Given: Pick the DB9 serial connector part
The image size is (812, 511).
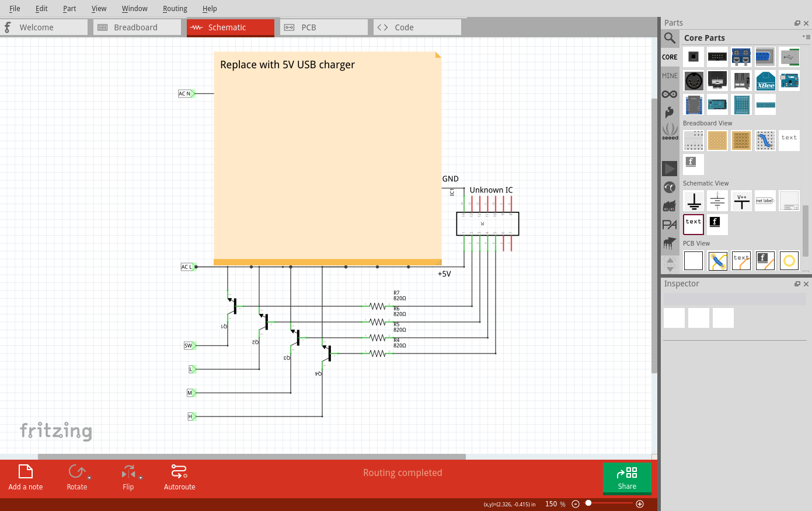Looking at the screenshot, I should click(765, 57).
